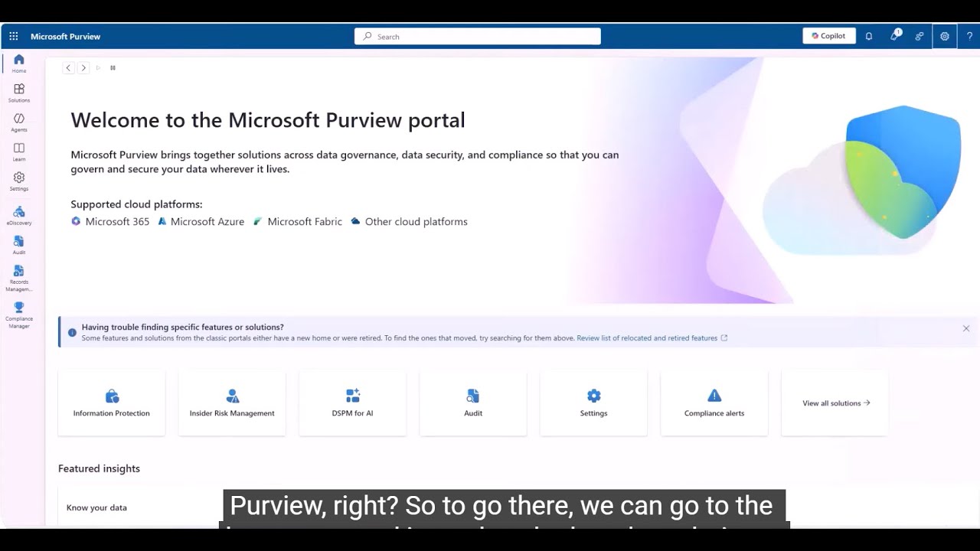Click Other cloud platforms label

[416, 222]
